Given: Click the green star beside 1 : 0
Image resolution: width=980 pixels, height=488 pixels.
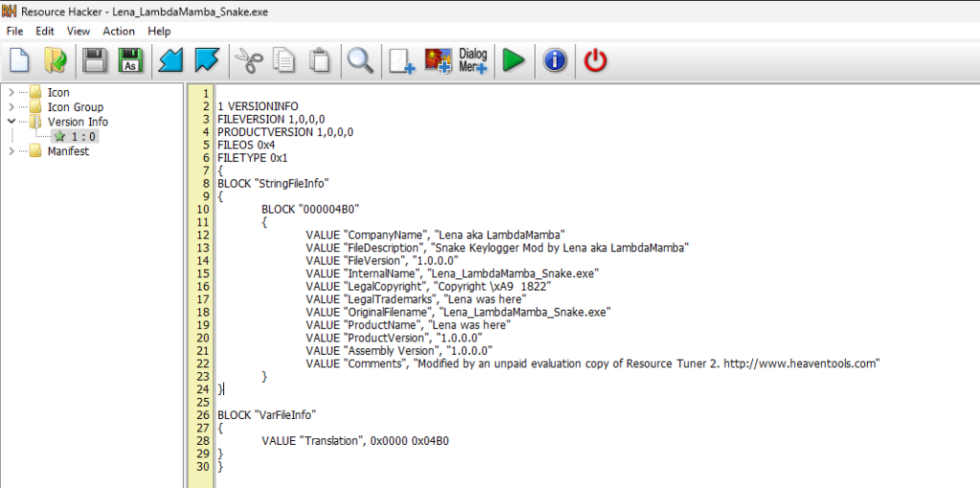Looking at the screenshot, I should coord(60,136).
